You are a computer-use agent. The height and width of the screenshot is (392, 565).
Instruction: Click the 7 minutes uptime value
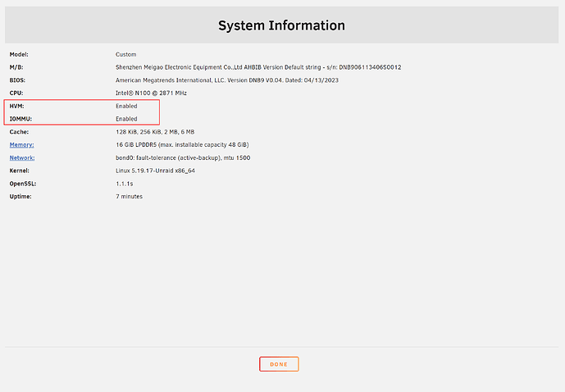coord(129,197)
